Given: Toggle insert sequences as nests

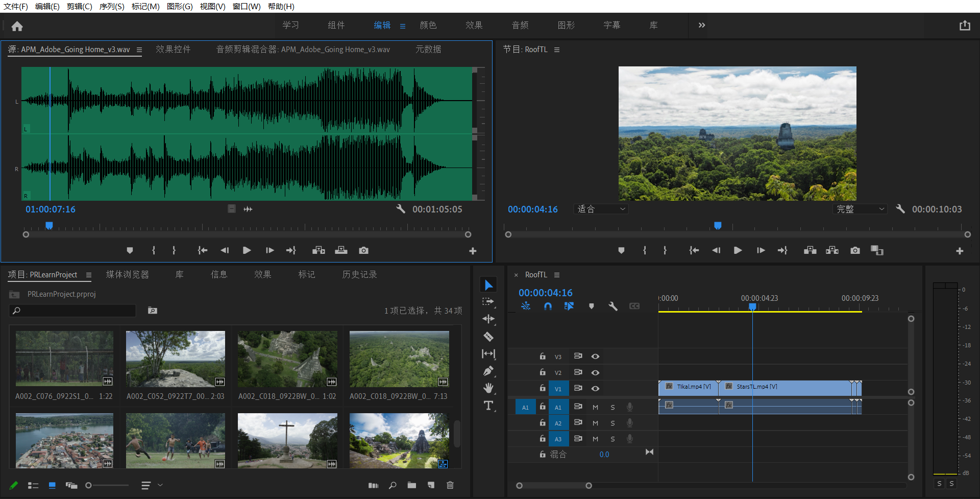Looking at the screenshot, I should coord(526,306).
